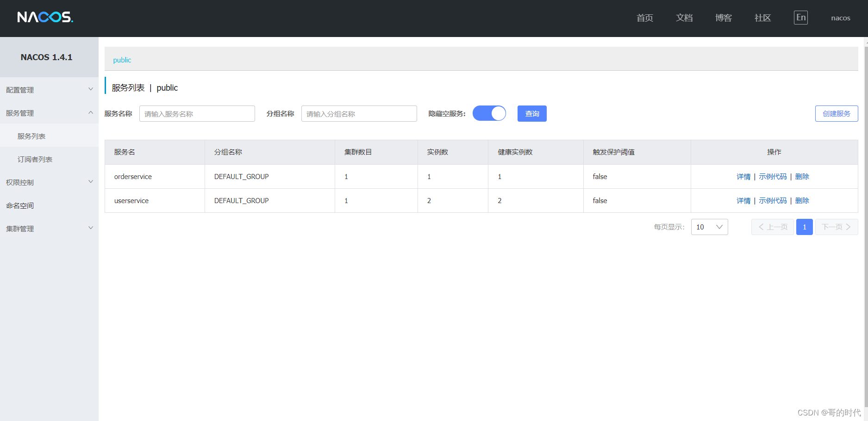Click the NACOS 1.4.1 version title

pos(46,57)
